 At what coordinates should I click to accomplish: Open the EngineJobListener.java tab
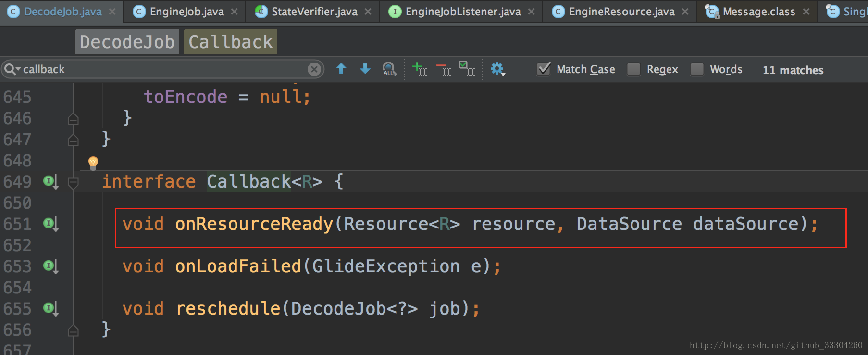pyautogui.click(x=462, y=12)
